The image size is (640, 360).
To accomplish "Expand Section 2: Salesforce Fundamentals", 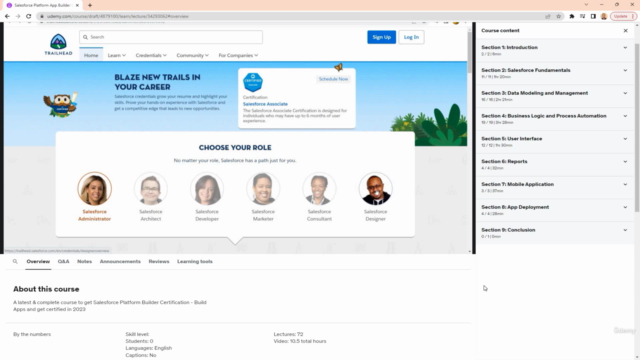I will point(555,73).
